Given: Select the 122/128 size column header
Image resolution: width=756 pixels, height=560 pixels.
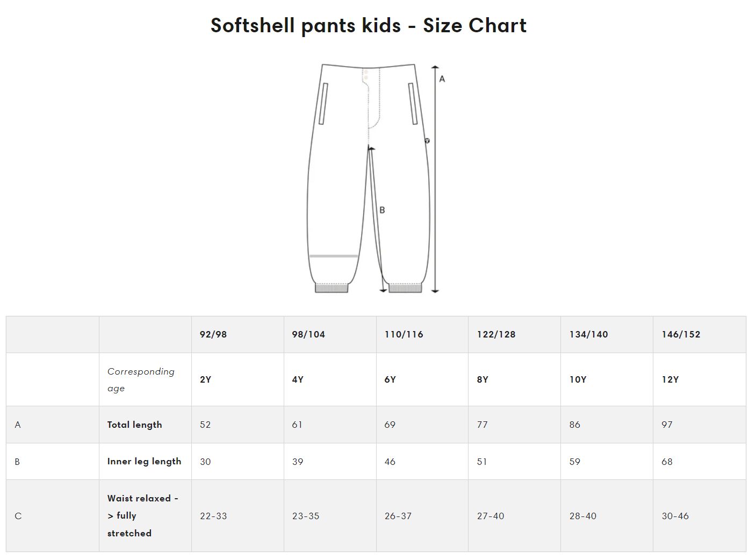Looking at the screenshot, I should [x=496, y=334].
